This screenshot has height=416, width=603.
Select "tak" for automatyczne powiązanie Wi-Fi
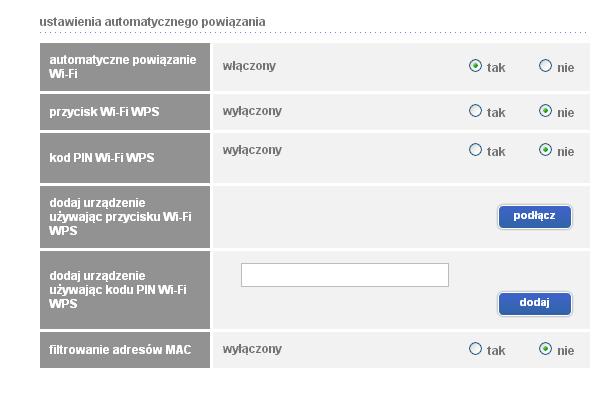point(475,67)
